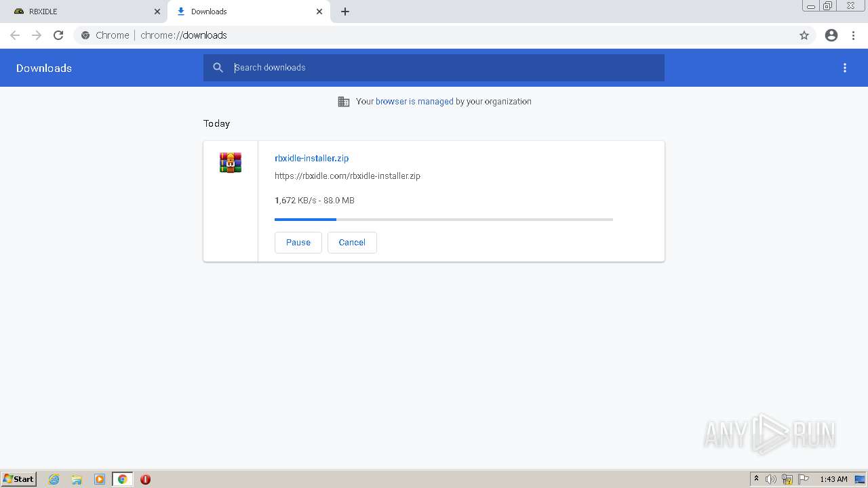Launch the media player from taskbar
This screenshot has width=868, height=488.
coord(100,479)
